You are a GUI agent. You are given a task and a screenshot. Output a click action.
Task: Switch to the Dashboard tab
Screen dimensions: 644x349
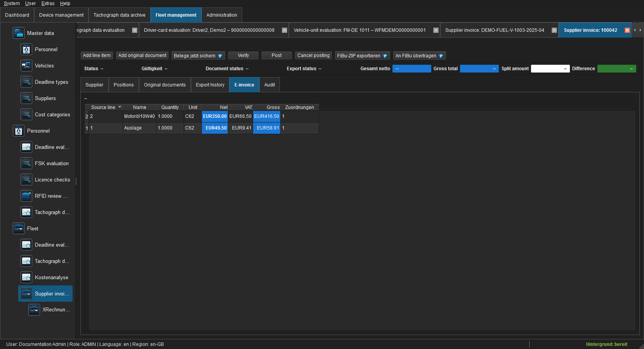click(17, 15)
